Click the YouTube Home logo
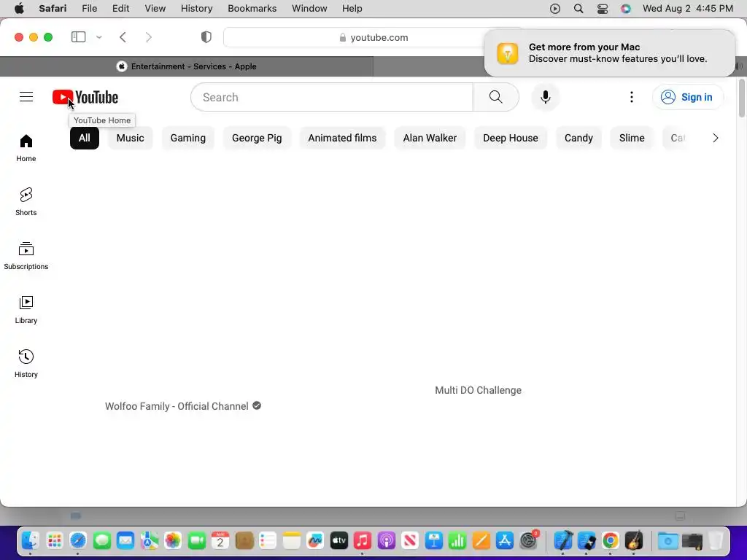The width and height of the screenshot is (747, 560). (x=85, y=97)
